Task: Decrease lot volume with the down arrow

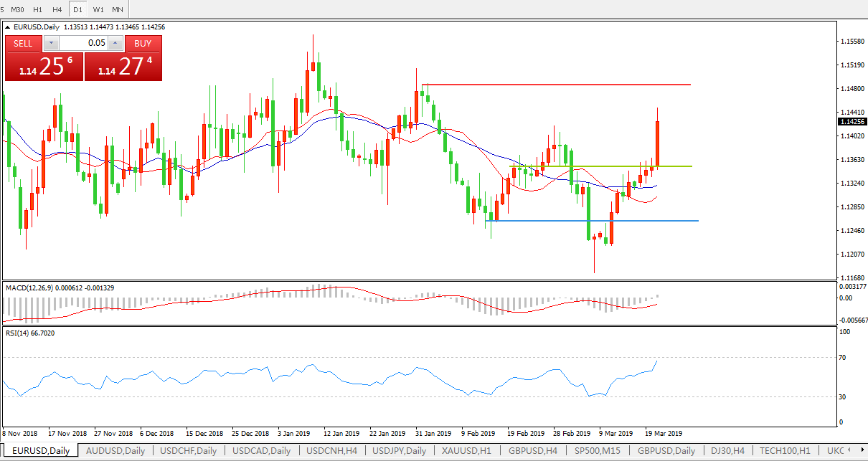Action: 51,43
